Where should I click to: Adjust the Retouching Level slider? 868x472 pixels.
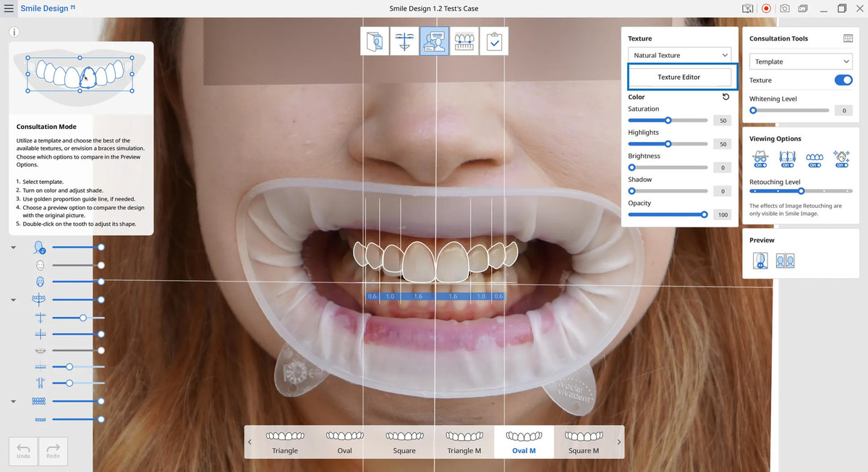point(801,191)
